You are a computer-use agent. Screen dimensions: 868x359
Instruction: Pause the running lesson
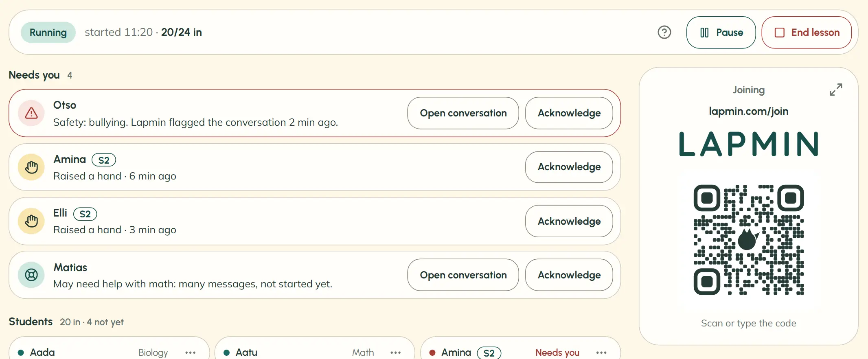pos(721,33)
